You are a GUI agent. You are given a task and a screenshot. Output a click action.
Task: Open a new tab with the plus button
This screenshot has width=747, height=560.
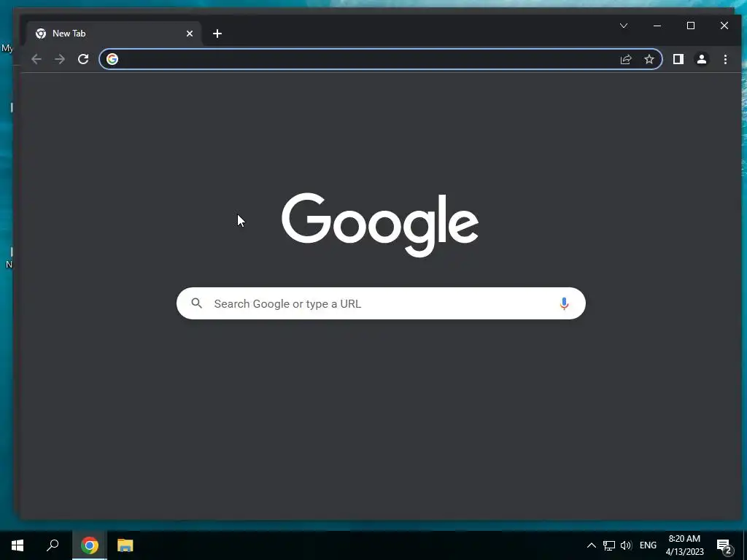[x=217, y=34]
